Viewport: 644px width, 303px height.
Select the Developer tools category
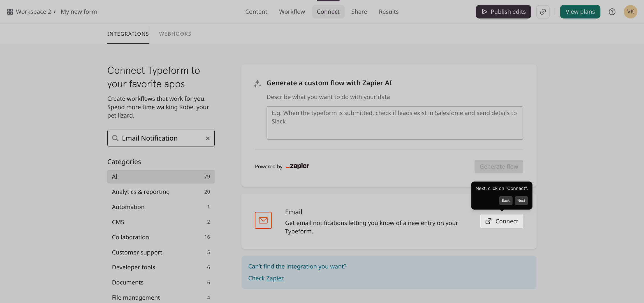tap(161, 267)
